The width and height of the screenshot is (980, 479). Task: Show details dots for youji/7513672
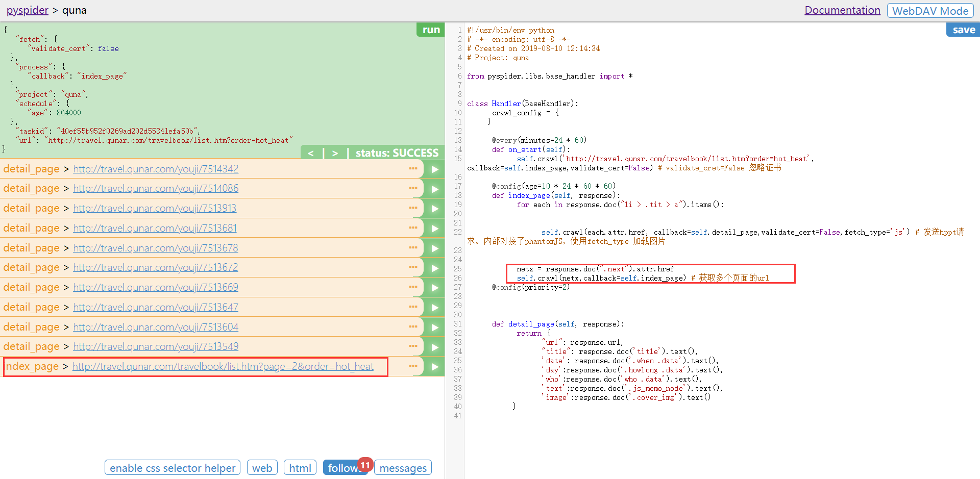click(x=413, y=267)
